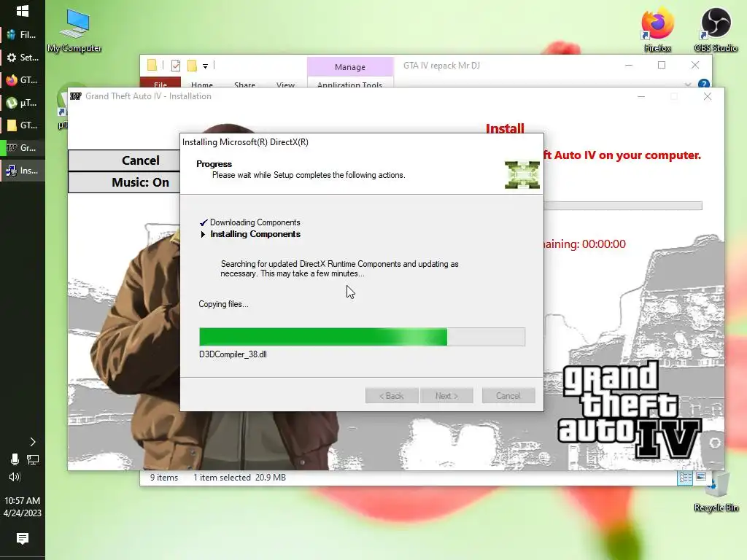Open the GT... folder taskbar item
747x560 pixels.
tap(23, 125)
